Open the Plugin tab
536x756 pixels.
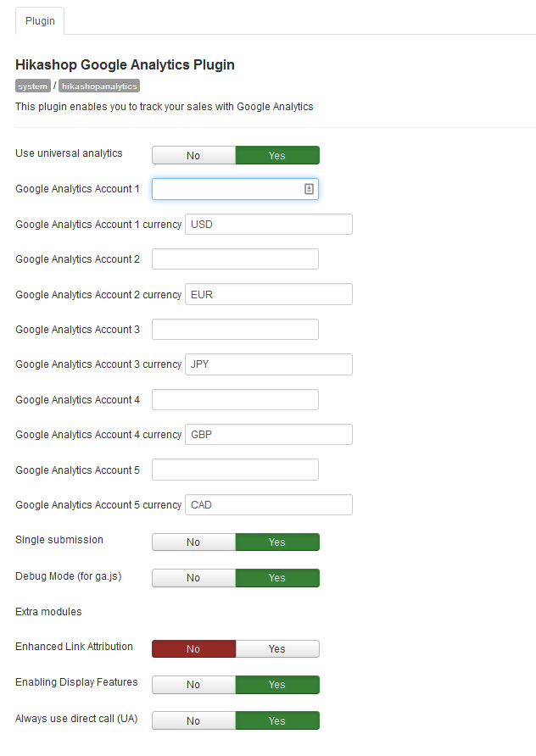click(x=40, y=21)
